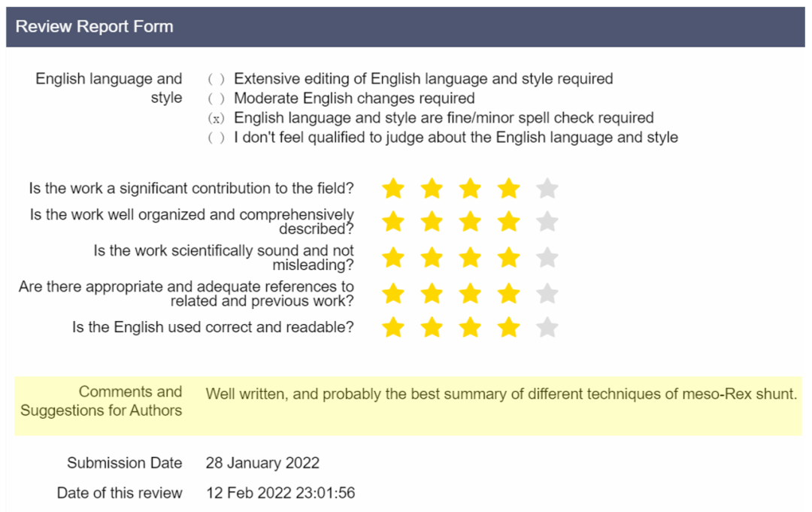Set significant contribution rating to five stars
Image resolution: width=812 pixels, height=512 pixels.
(x=547, y=189)
